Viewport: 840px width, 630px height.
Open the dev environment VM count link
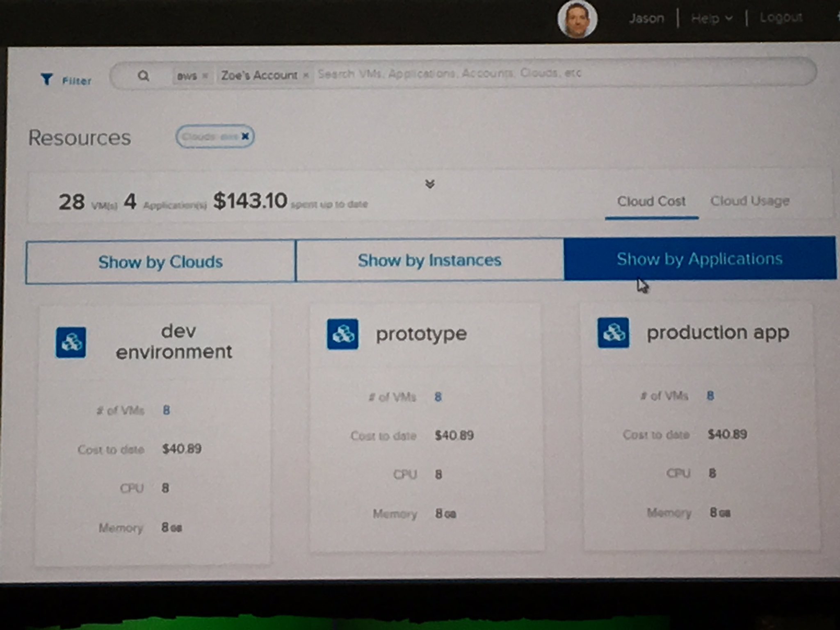click(166, 410)
